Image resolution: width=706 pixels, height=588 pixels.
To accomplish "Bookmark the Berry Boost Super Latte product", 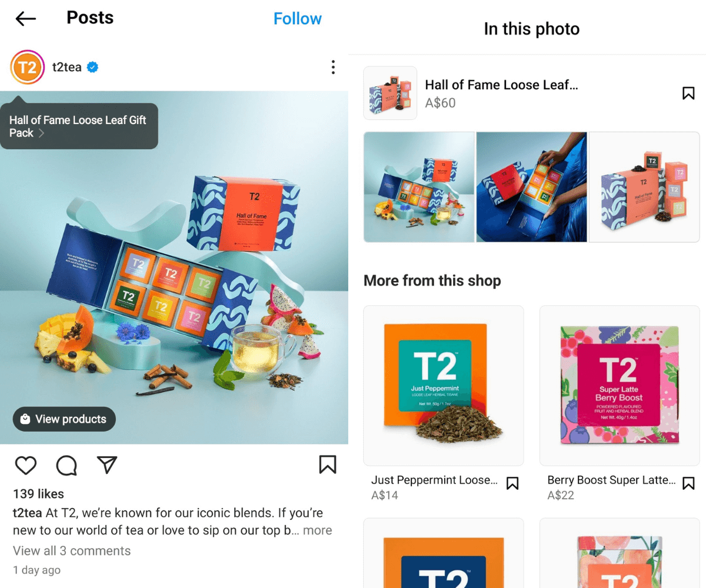I will click(x=688, y=483).
